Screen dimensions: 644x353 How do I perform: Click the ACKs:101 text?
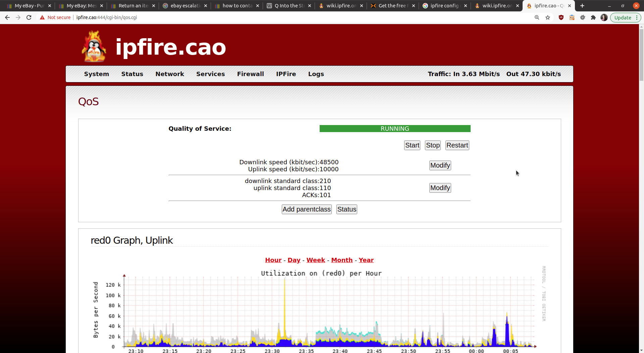pos(316,195)
